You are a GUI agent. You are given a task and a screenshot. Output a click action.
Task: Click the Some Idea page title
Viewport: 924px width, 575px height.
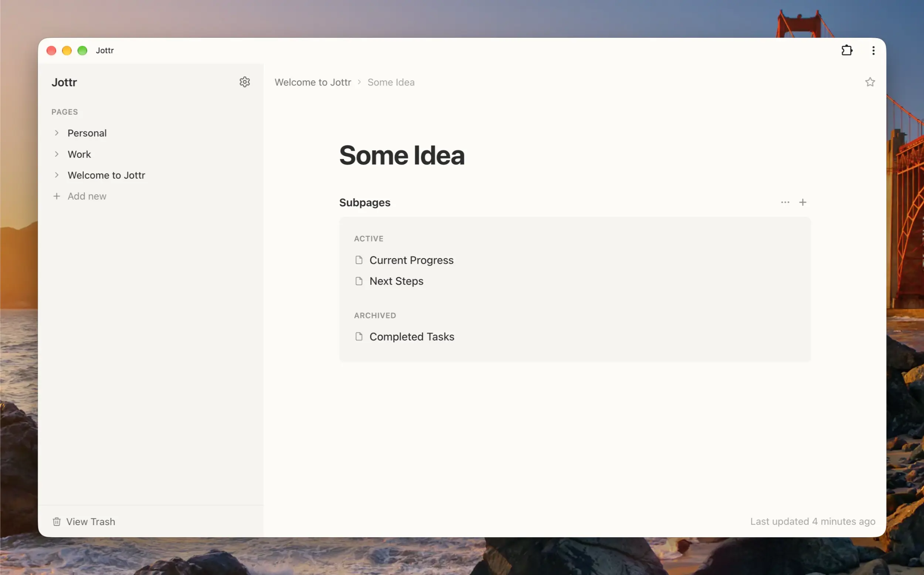[x=402, y=155]
